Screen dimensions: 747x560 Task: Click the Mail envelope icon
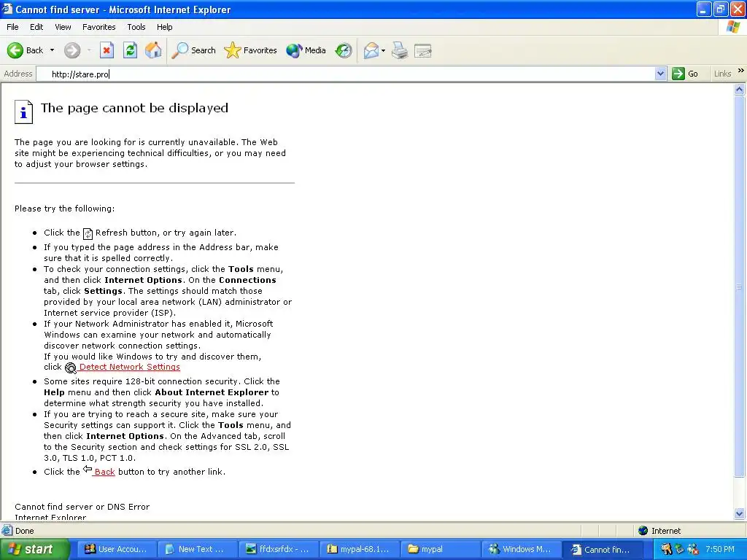click(x=371, y=50)
